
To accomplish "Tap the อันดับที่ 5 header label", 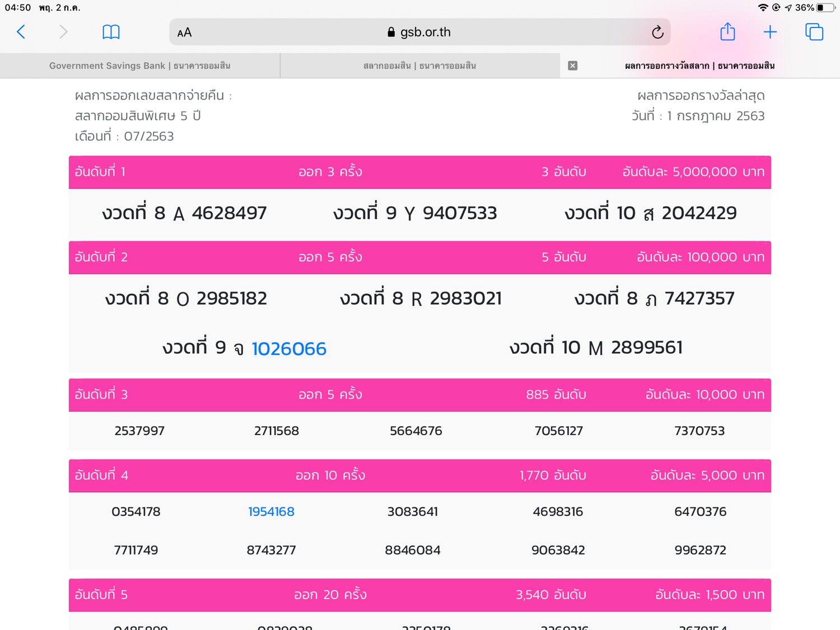I will tap(101, 594).
